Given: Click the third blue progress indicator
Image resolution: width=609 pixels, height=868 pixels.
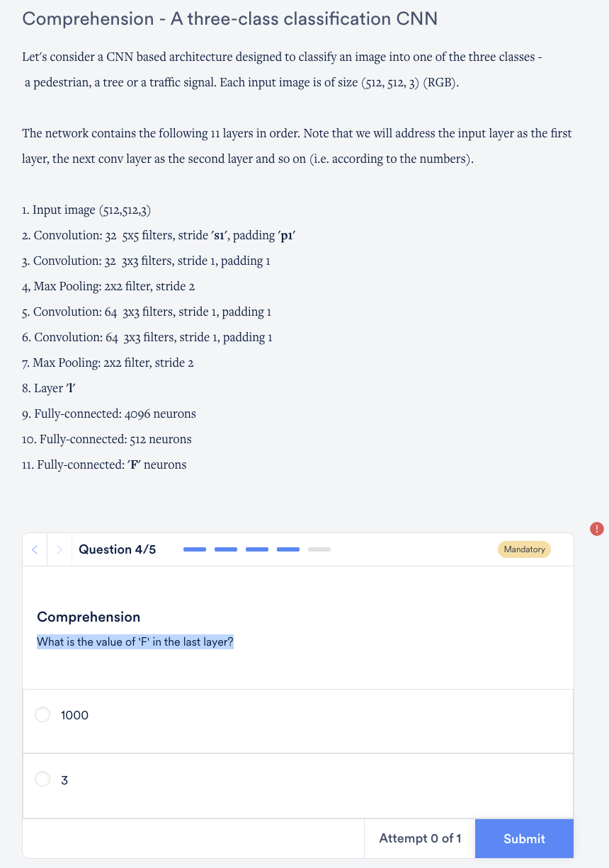Looking at the screenshot, I should 256,549.
